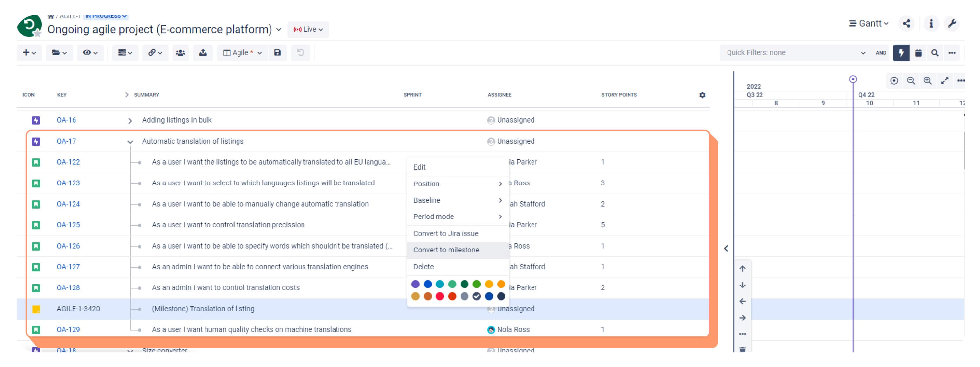
Task: Collapse the OA-17 row chevron
Action: (130, 142)
